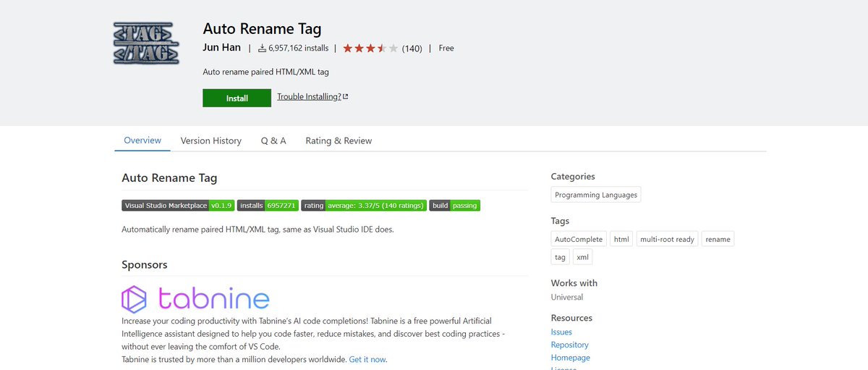Open the Trouble Installing? link
This screenshot has height=370, width=868.
tap(312, 96)
